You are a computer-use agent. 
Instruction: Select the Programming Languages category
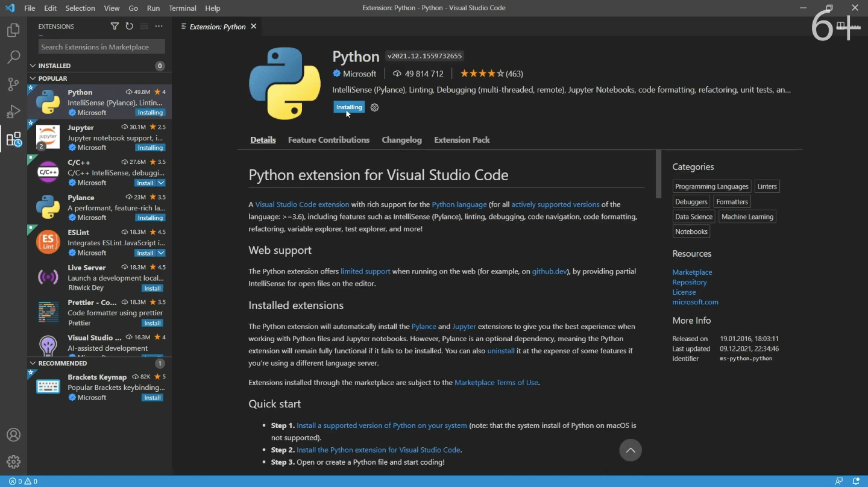712,187
